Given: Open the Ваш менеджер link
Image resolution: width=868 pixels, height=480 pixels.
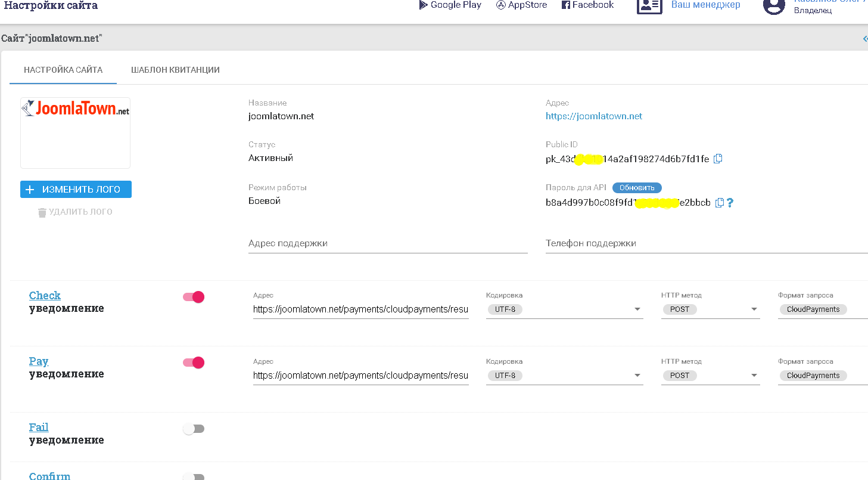Looking at the screenshot, I should (x=706, y=5).
